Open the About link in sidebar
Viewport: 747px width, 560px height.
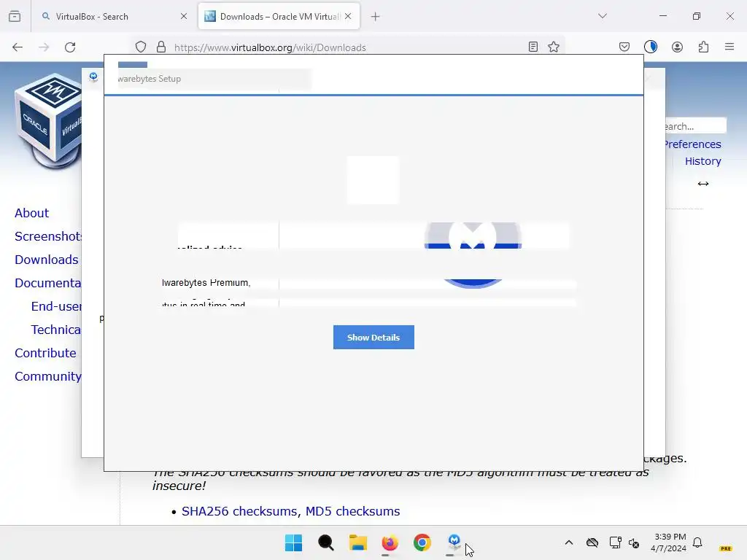coord(31,213)
